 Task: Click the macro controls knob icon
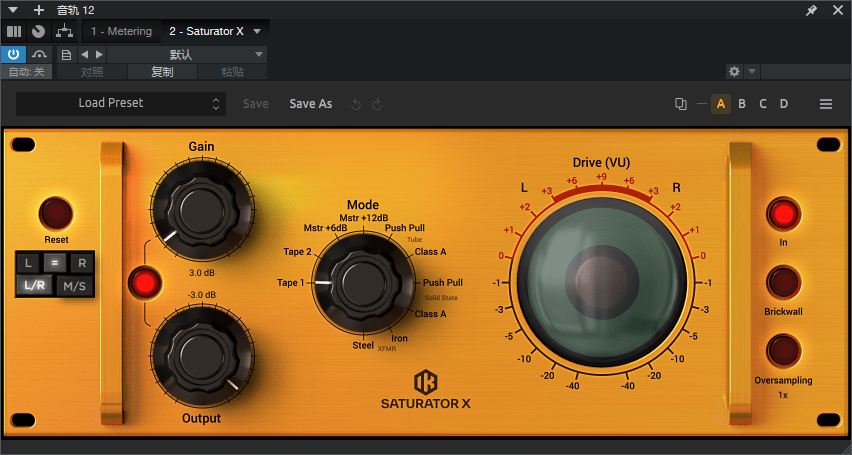(38, 32)
